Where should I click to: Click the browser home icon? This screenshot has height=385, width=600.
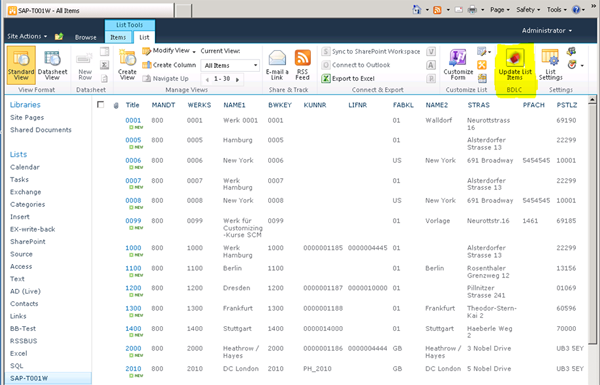click(x=416, y=10)
